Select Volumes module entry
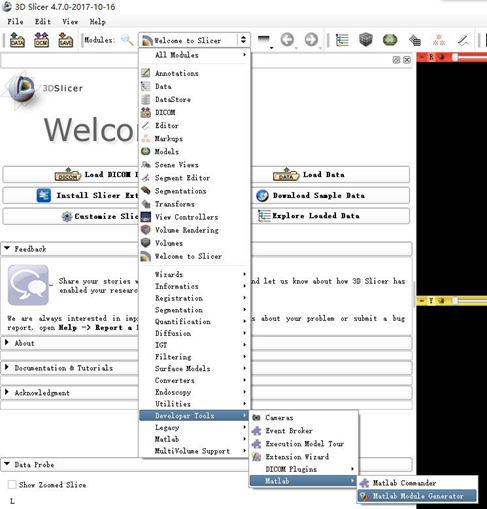This screenshot has height=509, width=487. [x=194, y=243]
